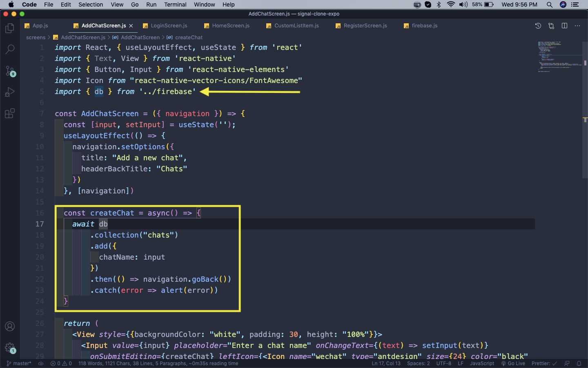Click the code minimap preview
Image resolution: width=588 pixels, height=368 pixels.
pyautogui.click(x=559, y=56)
